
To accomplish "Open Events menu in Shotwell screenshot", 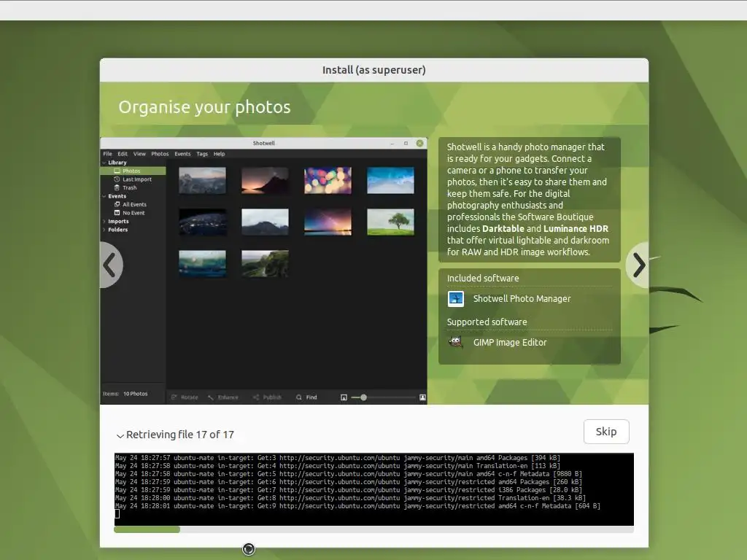I will pyautogui.click(x=182, y=154).
